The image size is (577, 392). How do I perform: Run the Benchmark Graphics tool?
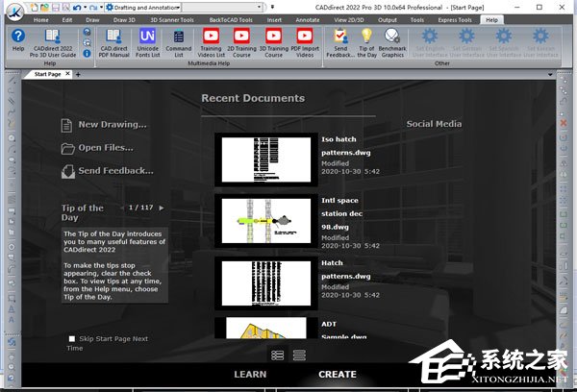[x=392, y=43]
